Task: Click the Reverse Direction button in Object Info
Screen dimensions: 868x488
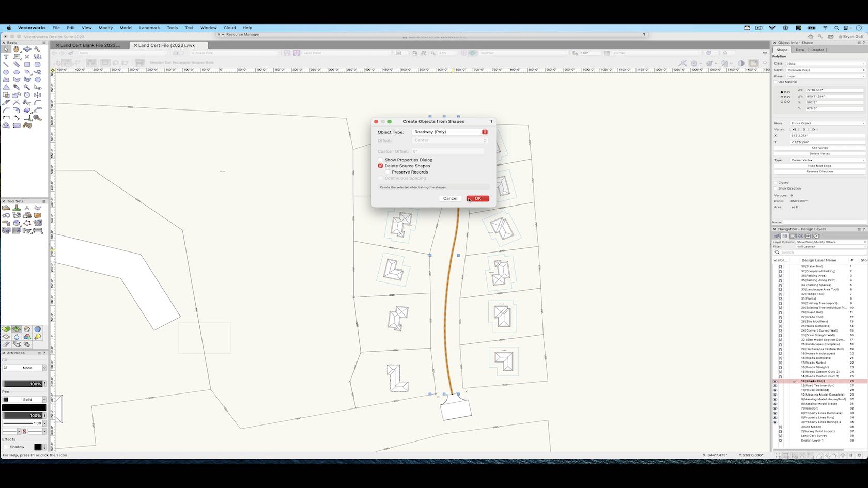Action: [x=819, y=171]
